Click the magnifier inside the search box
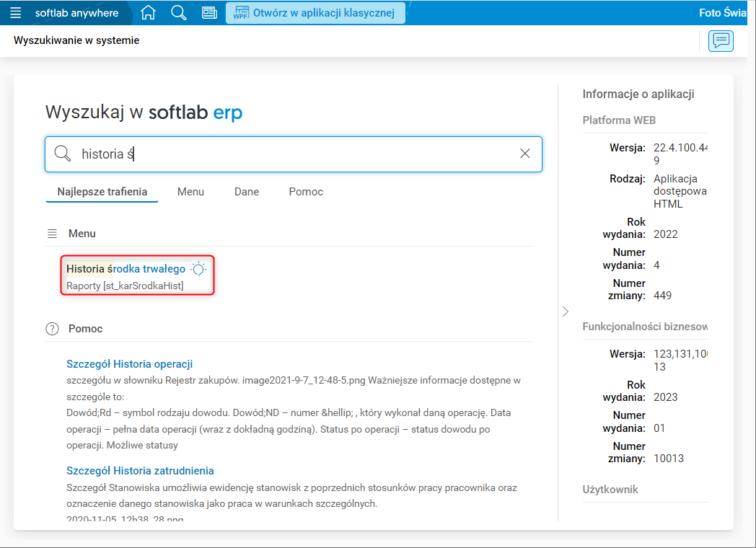This screenshot has width=756, height=548. [x=63, y=154]
